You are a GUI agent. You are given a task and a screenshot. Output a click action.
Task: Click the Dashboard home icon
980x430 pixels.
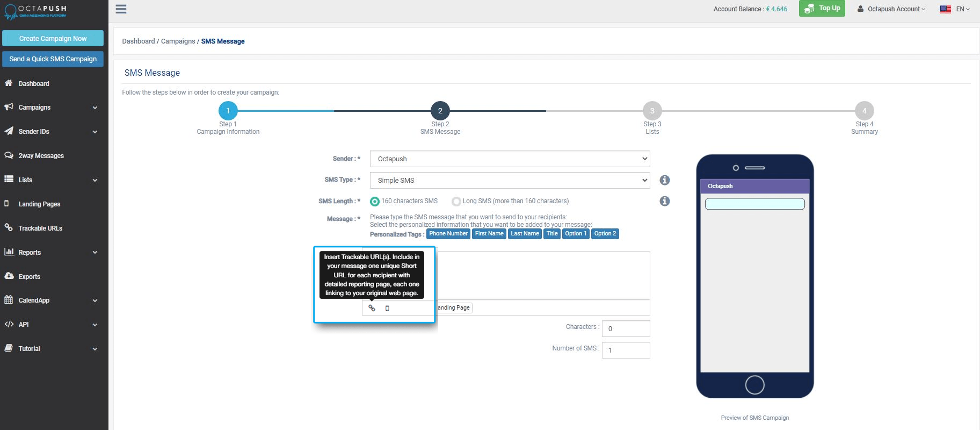[x=9, y=83]
